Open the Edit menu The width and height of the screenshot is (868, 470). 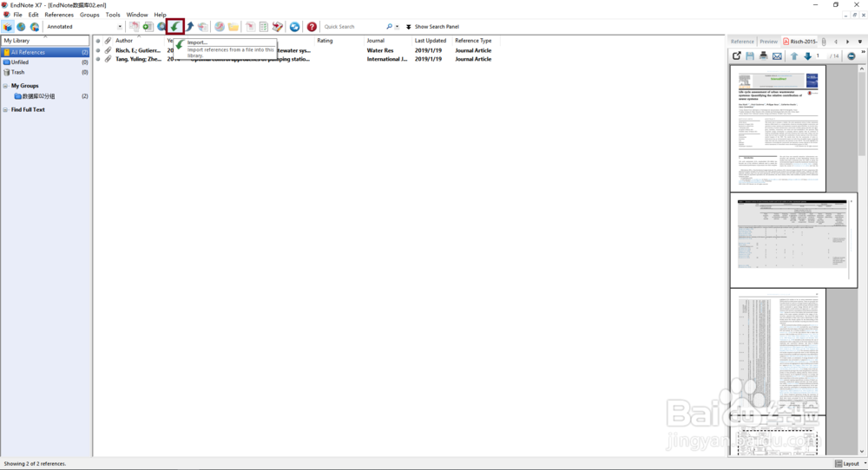33,15
